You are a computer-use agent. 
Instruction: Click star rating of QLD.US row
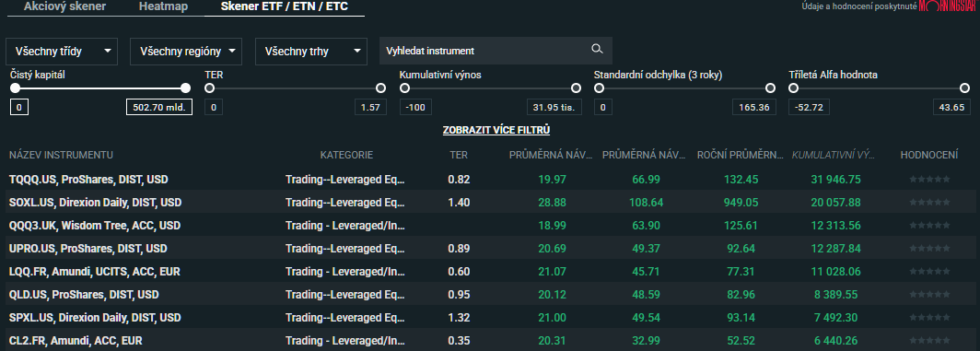click(x=929, y=295)
